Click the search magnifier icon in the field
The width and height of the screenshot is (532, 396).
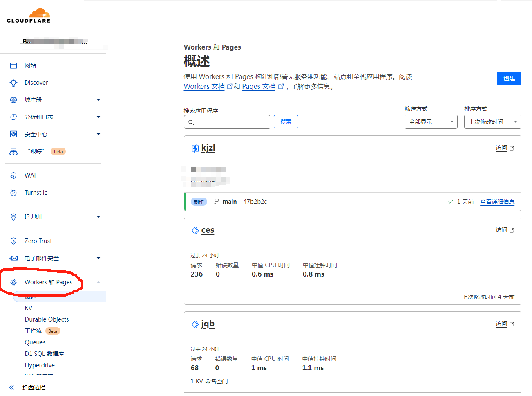pyautogui.click(x=191, y=122)
